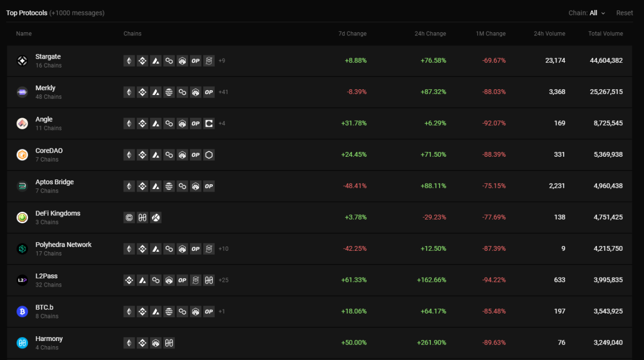The image size is (644, 360).
Task: Expand +41 more chains for Merkly
Action: 223,92
